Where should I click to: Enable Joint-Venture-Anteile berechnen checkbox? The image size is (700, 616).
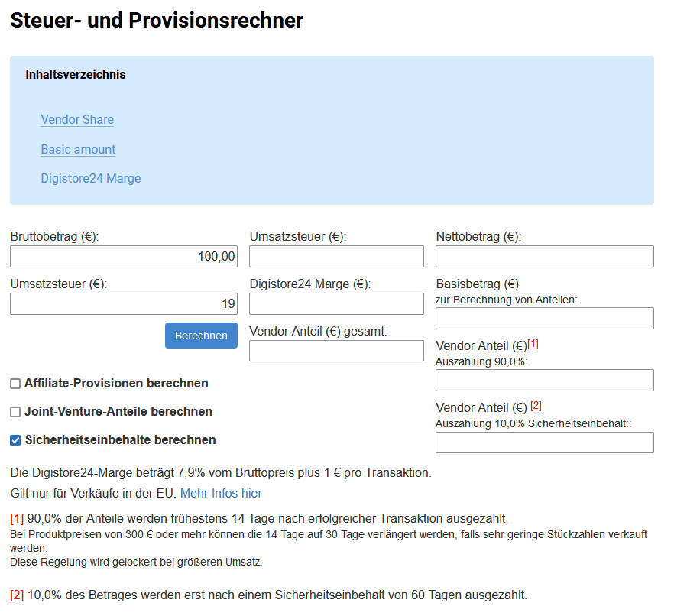[15, 412]
